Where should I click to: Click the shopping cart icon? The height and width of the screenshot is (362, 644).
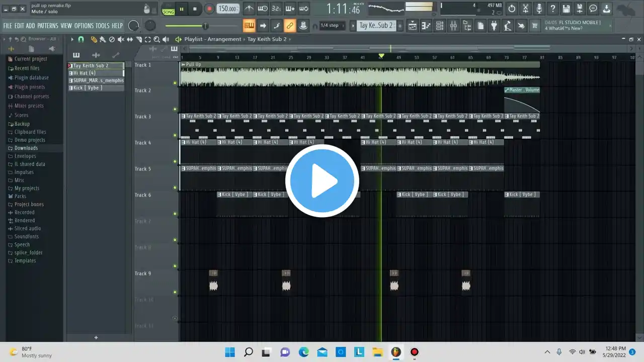(535, 26)
